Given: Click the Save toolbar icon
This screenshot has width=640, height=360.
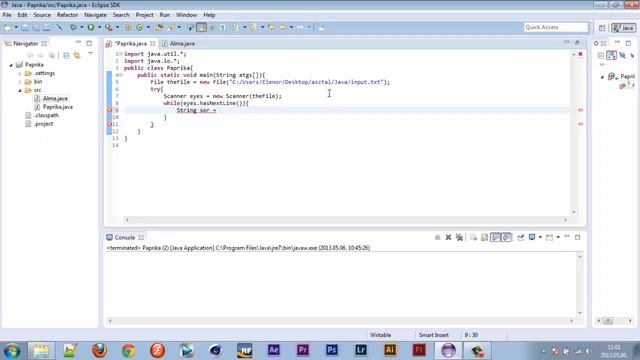Looking at the screenshot, I should point(25,27).
